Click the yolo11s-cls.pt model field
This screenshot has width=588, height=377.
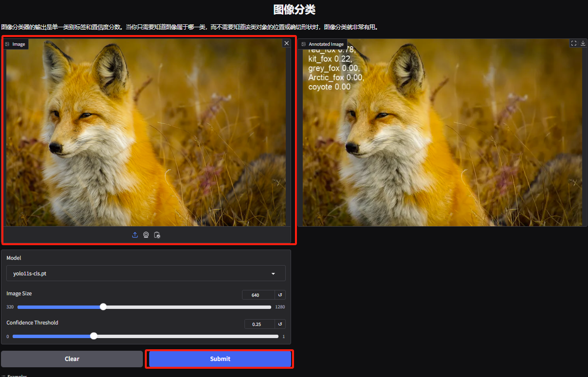pos(136,273)
